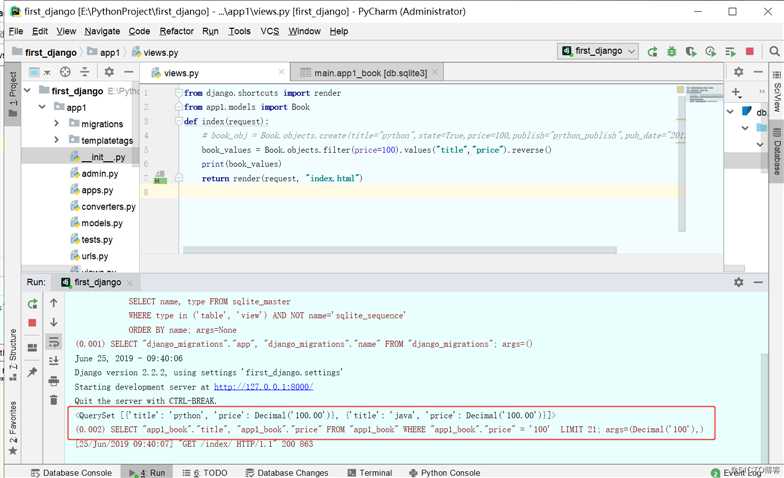Toggle scroll to end of console
This screenshot has height=478, width=784.
pyautogui.click(x=54, y=360)
